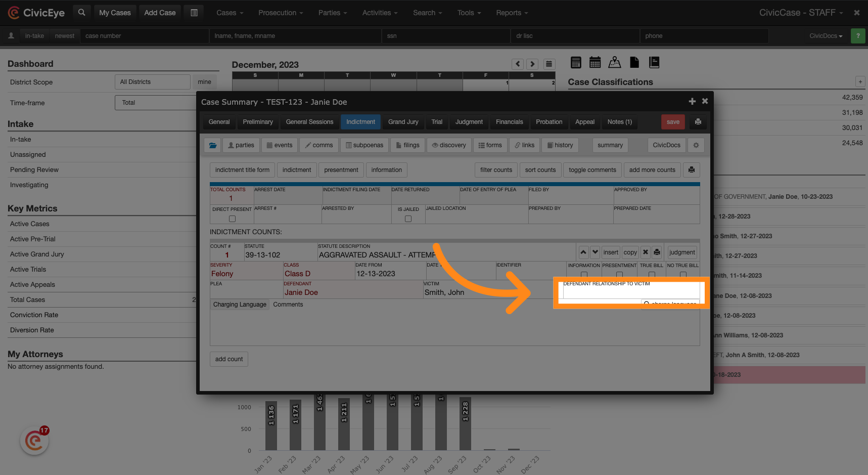This screenshot has width=868, height=475.
Task: Open the map icon above Case Classifications
Action: click(x=614, y=62)
